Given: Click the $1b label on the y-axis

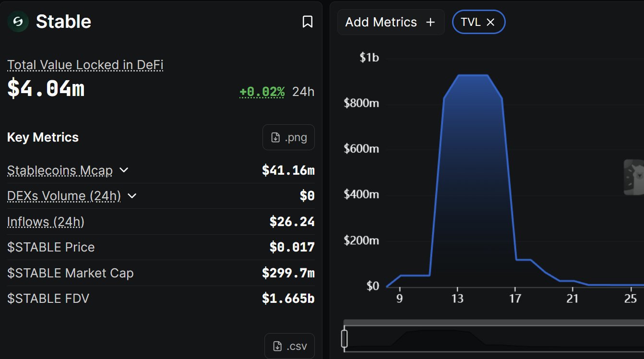Looking at the screenshot, I should (369, 58).
